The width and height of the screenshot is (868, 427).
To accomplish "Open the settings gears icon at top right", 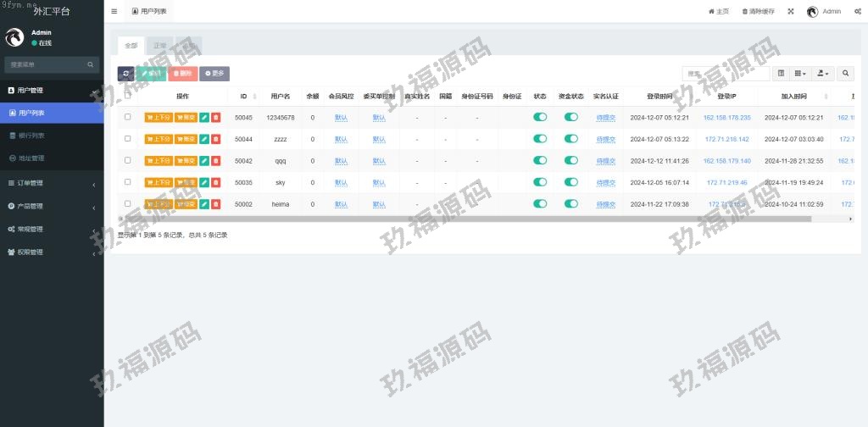I will pos(858,12).
